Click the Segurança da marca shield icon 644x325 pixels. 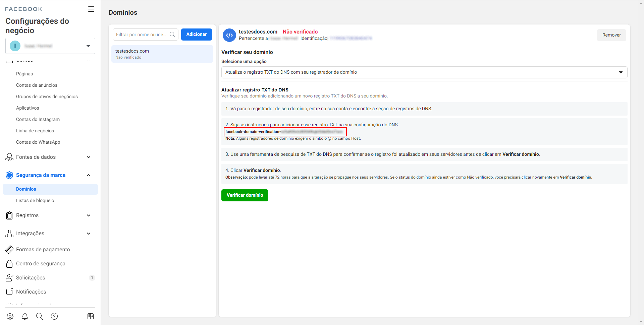click(x=9, y=175)
